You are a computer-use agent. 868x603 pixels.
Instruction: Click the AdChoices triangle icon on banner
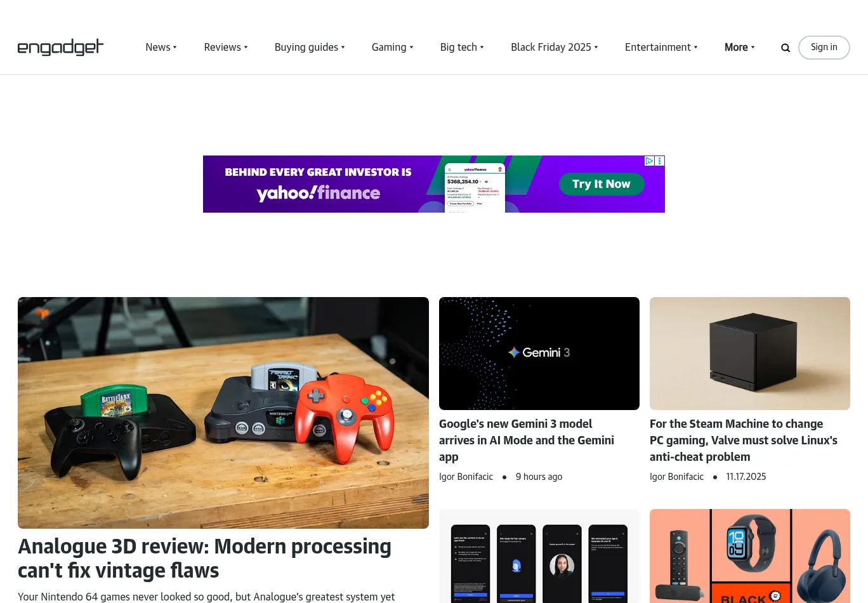tap(650, 161)
